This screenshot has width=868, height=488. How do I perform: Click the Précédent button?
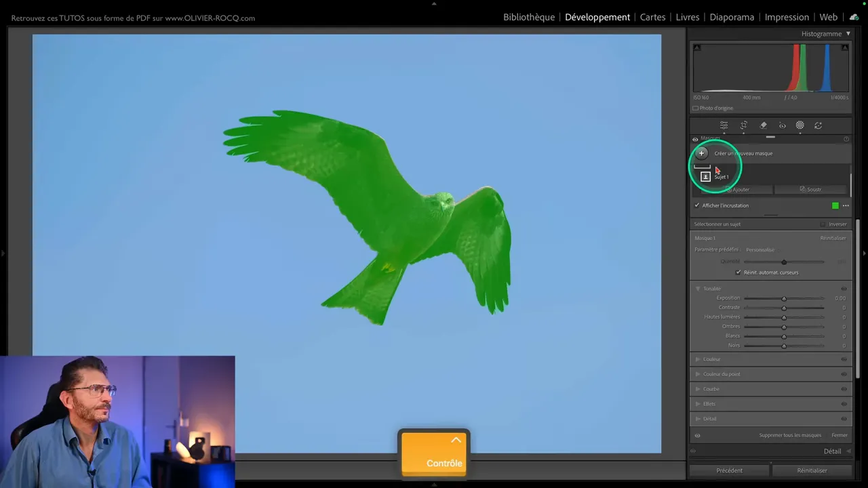tap(729, 470)
